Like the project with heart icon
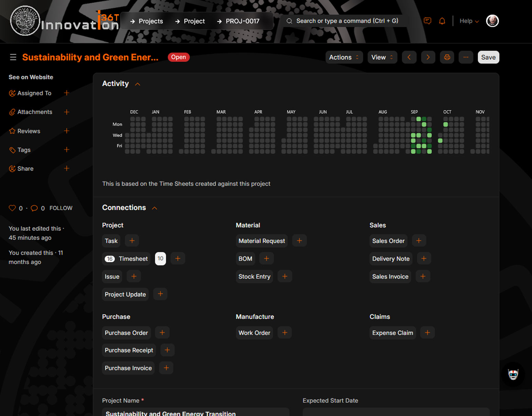This screenshot has width=532, height=416. [x=12, y=208]
